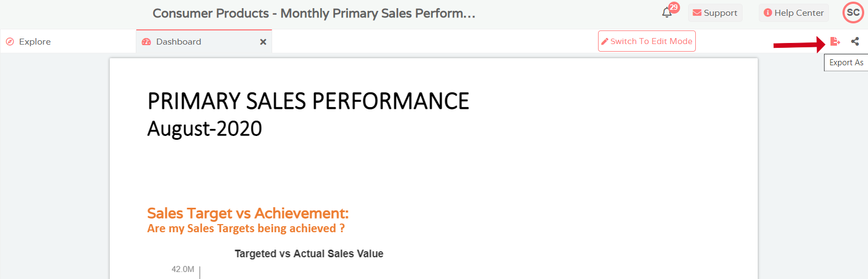Open the notifications bell
This screenshot has width=868, height=279.
667,13
